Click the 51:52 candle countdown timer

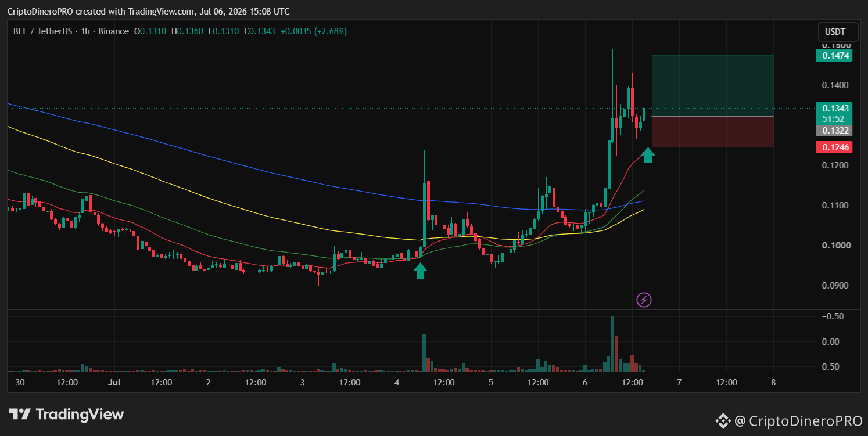(x=834, y=118)
